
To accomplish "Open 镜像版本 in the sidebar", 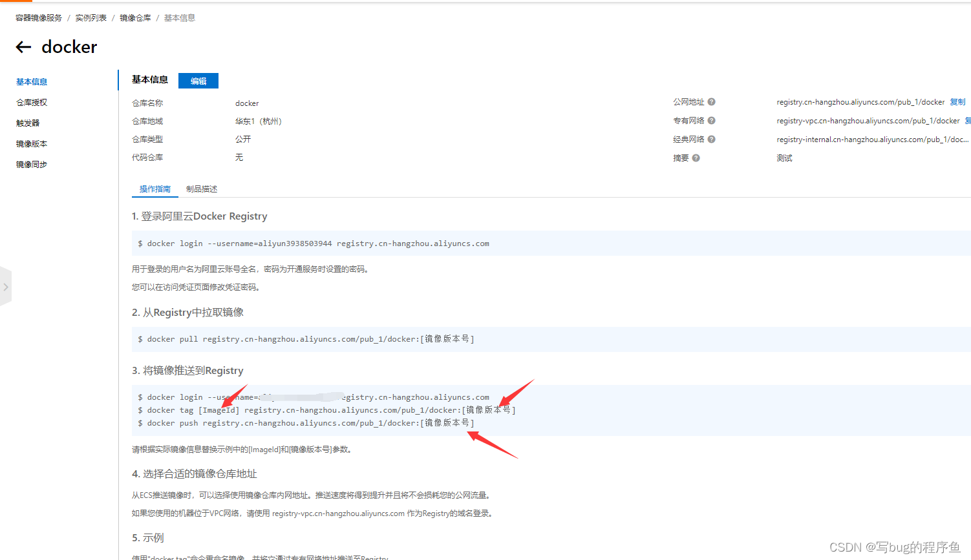I will pyautogui.click(x=32, y=144).
